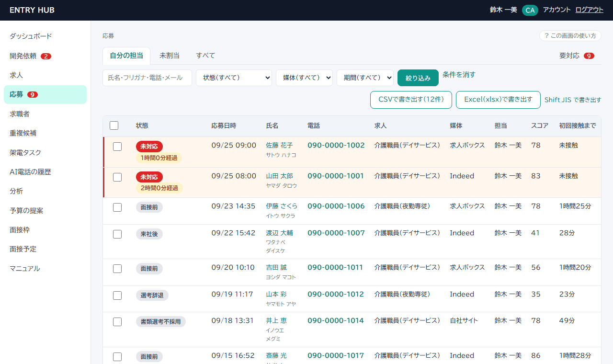Check the row for 佐藤 花子
613x364 pixels.
(117, 147)
